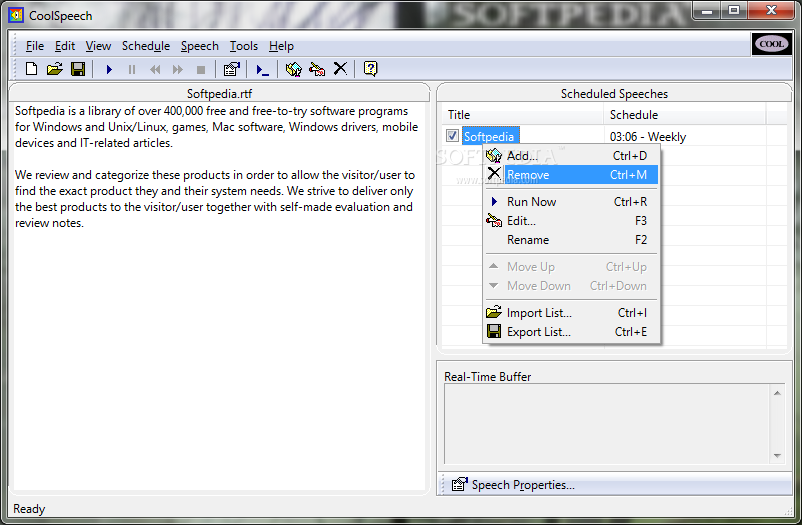Image resolution: width=802 pixels, height=525 pixels.
Task: Click the Rewind toolbar button
Action: [x=155, y=69]
